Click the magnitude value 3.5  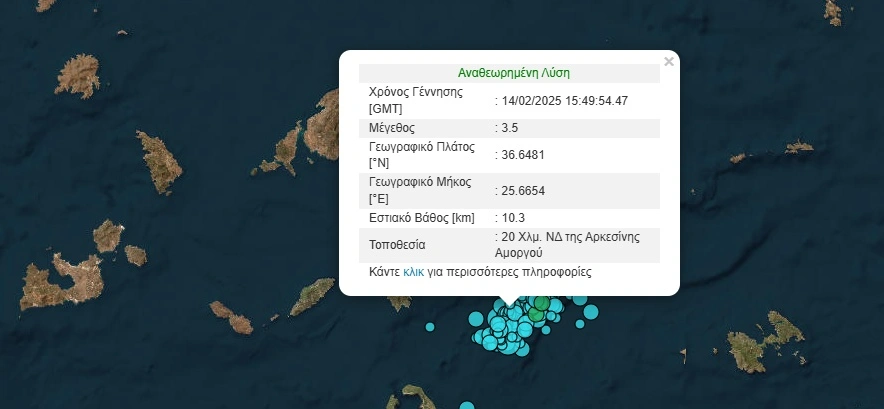tap(509, 128)
